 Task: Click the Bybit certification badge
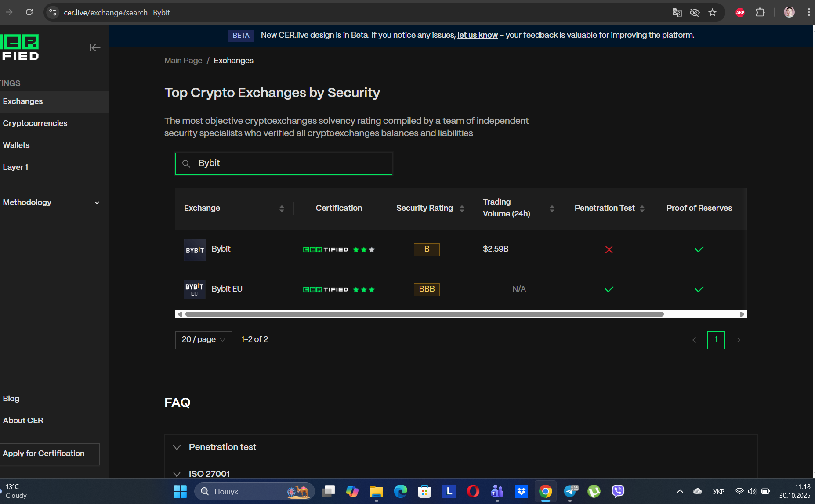tap(339, 249)
